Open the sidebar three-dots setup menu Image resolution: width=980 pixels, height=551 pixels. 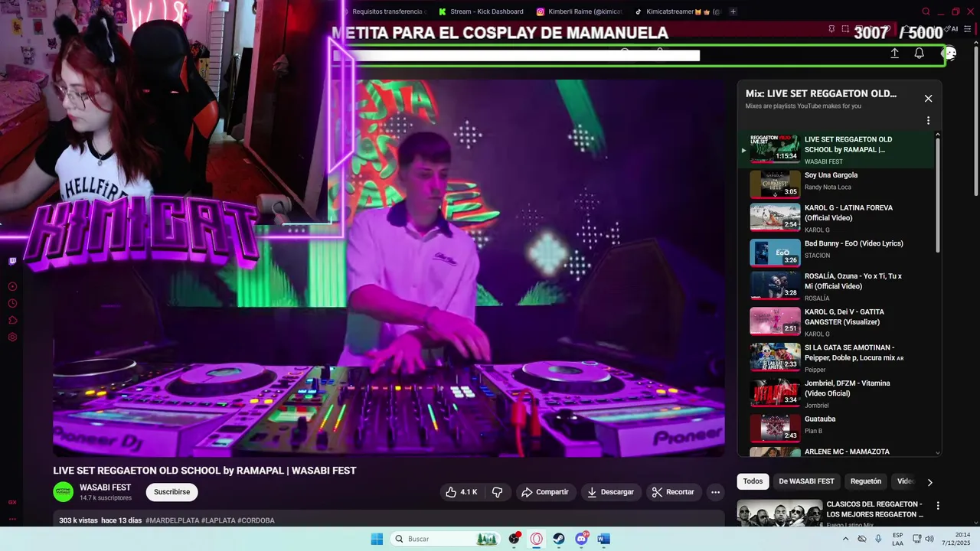12,519
